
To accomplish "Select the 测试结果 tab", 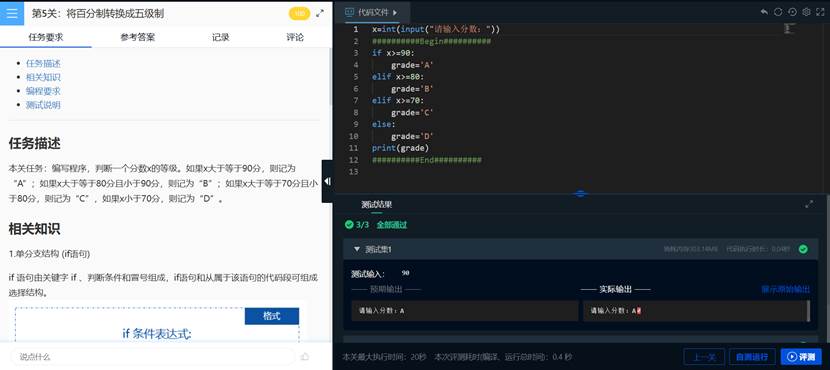I will 376,204.
